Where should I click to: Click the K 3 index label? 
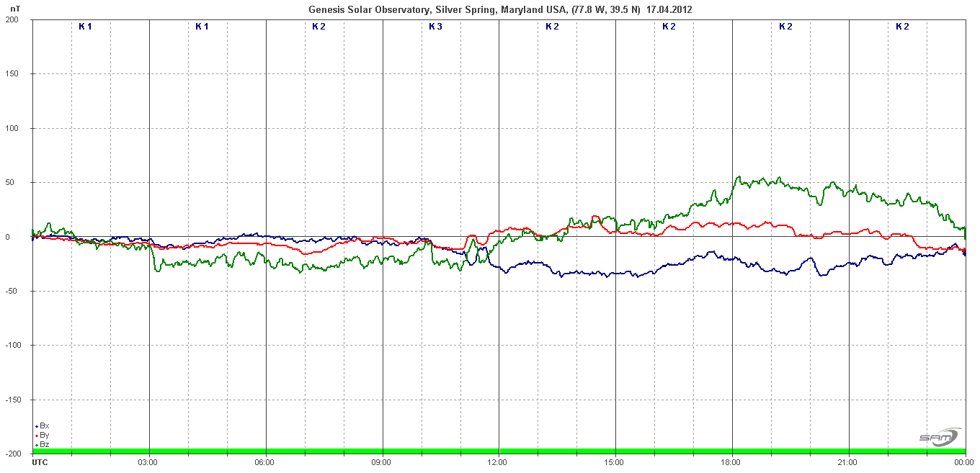click(435, 27)
